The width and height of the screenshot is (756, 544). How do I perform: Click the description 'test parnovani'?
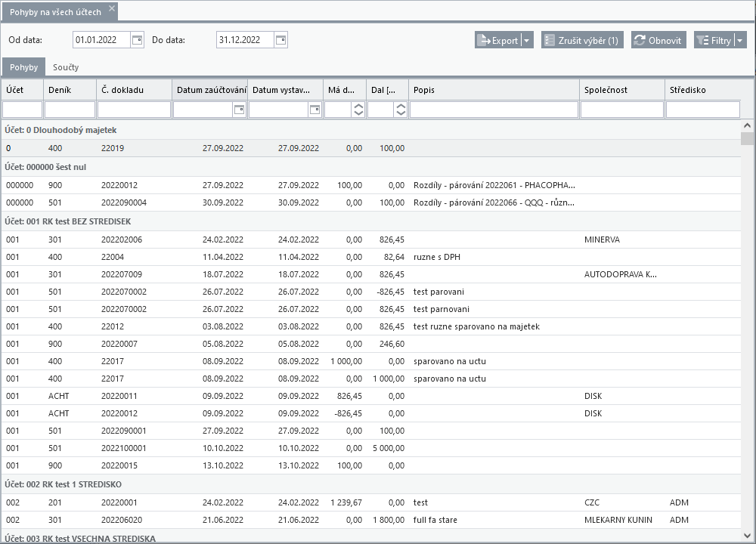point(442,309)
